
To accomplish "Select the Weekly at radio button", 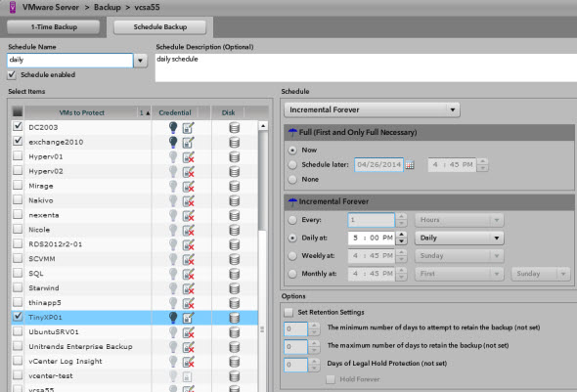I will coord(292,255).
